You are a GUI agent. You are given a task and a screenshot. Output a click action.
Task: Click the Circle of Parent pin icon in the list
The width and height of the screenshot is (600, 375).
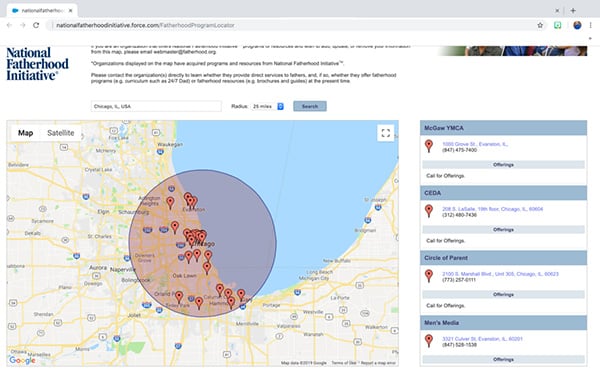pos(429,276)
